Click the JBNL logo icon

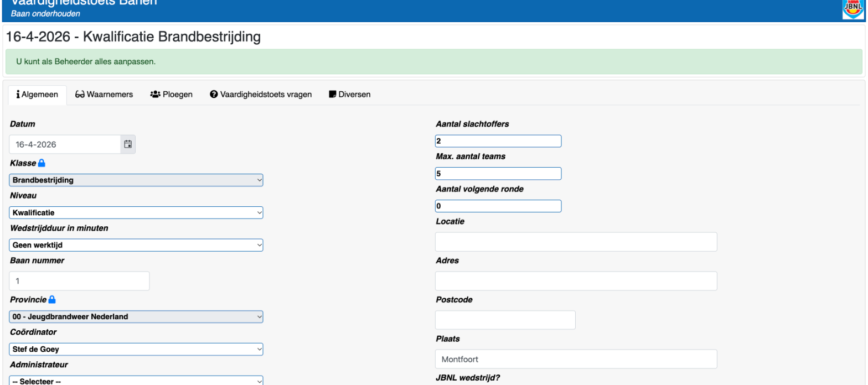coord(853,9)
